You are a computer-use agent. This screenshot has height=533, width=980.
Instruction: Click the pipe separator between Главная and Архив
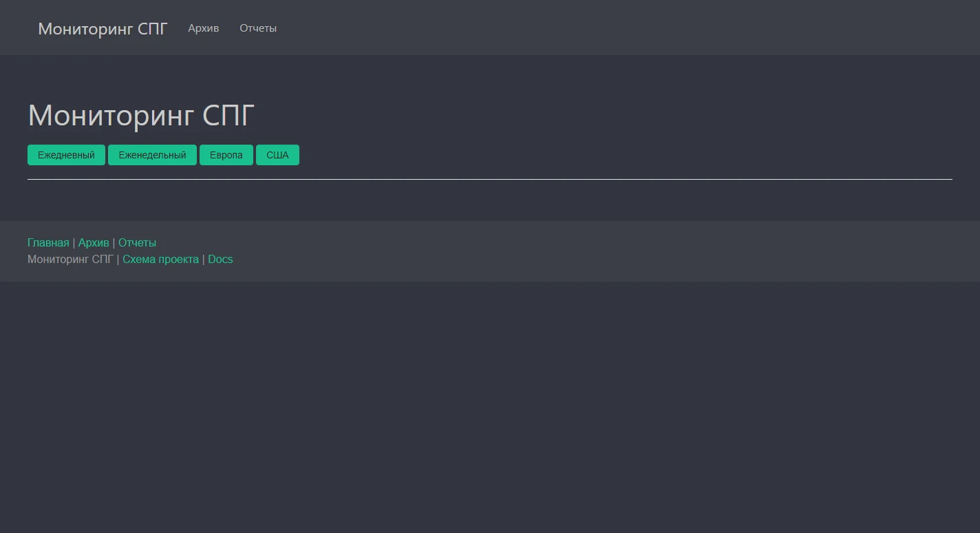click(74, 242)
